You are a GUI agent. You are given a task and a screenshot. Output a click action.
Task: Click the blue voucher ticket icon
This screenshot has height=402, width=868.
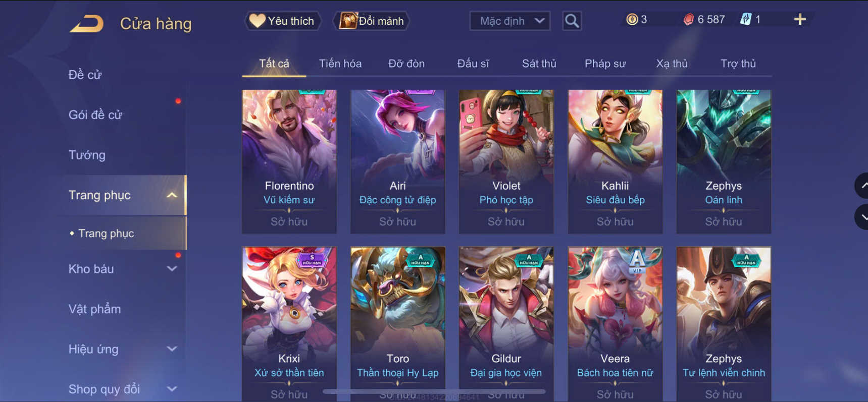pos(746,20)
